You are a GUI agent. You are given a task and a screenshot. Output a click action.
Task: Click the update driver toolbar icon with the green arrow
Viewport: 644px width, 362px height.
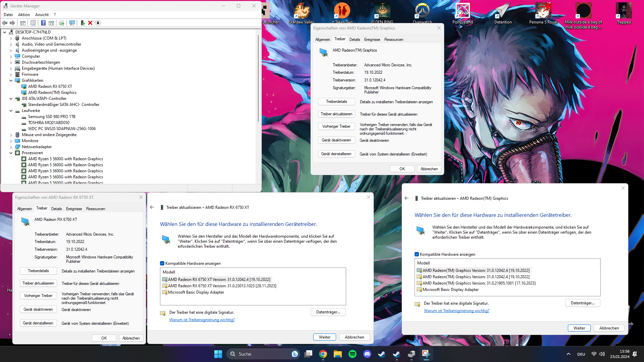pos(83,23)
